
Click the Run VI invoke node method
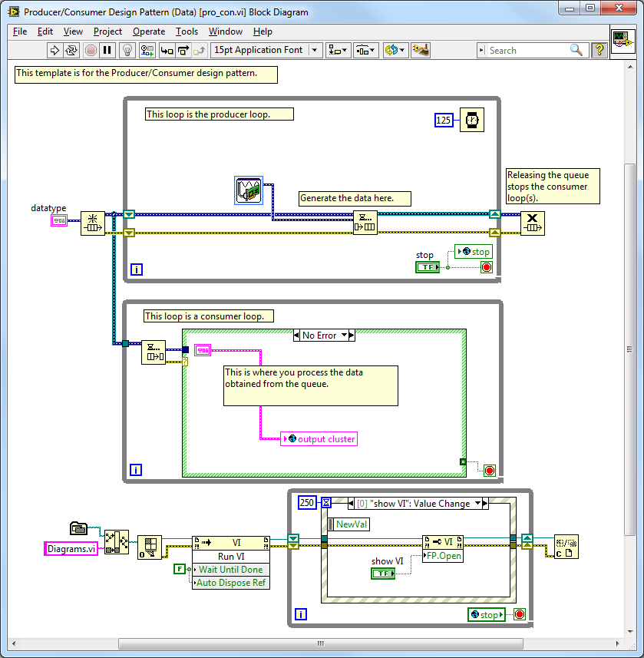coord(231,557)
